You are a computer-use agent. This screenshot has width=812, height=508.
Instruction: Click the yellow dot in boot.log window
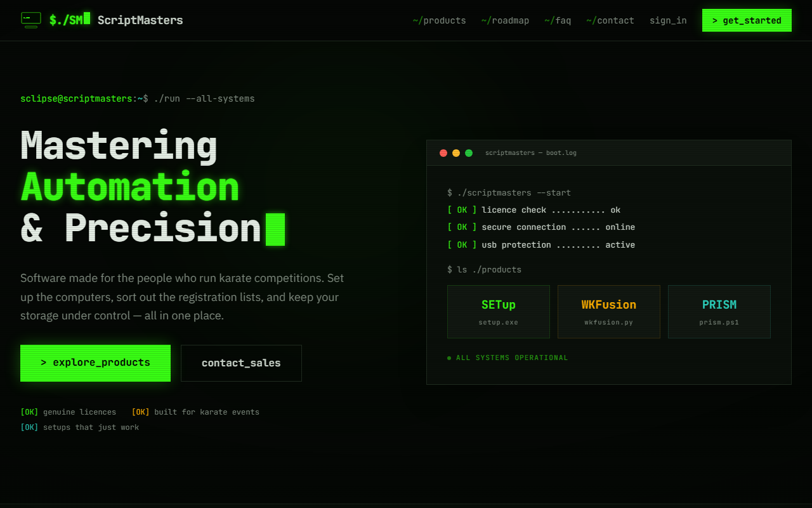tap(456, 153)
